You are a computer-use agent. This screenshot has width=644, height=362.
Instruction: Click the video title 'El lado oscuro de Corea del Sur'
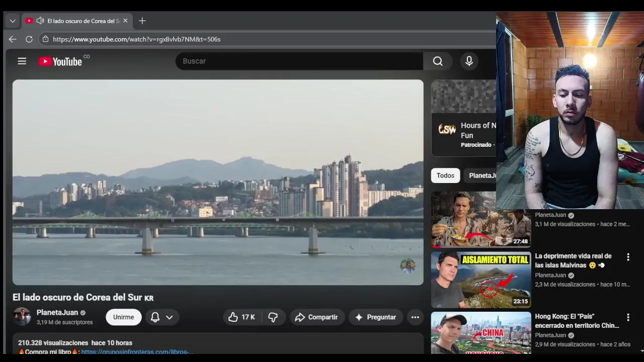click(x=83, y=298)
